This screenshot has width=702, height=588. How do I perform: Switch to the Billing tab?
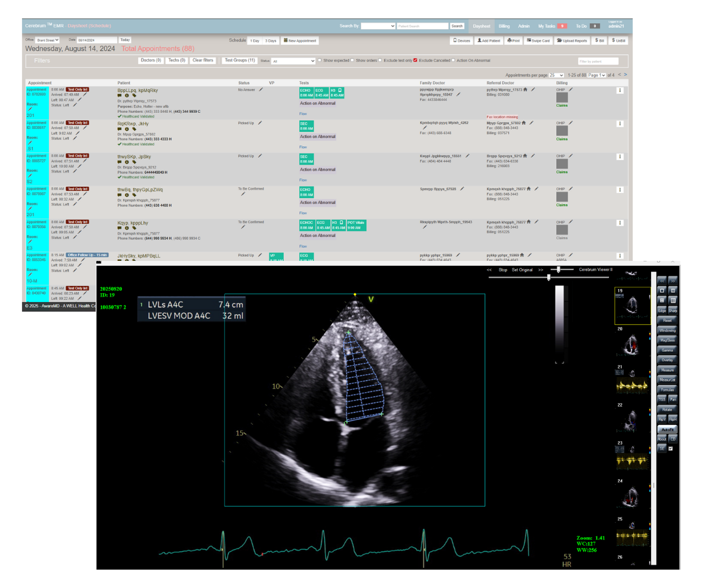pos(504,26)
